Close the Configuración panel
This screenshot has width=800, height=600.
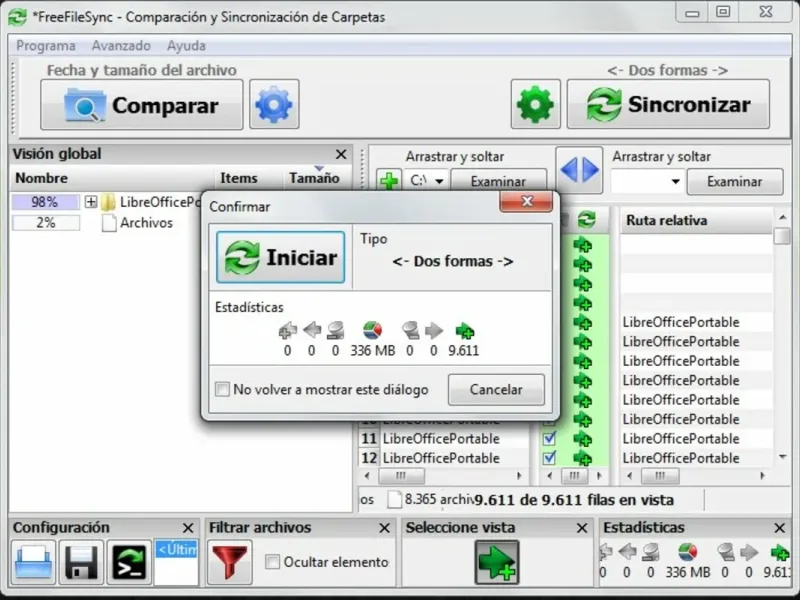[x=188, y=528]
